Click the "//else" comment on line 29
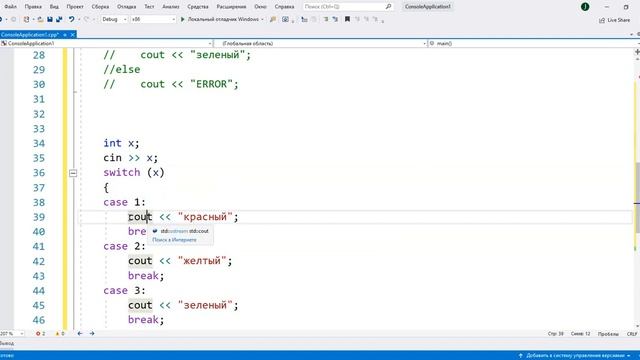The image size is (640, 360). (x=122, y=69)
